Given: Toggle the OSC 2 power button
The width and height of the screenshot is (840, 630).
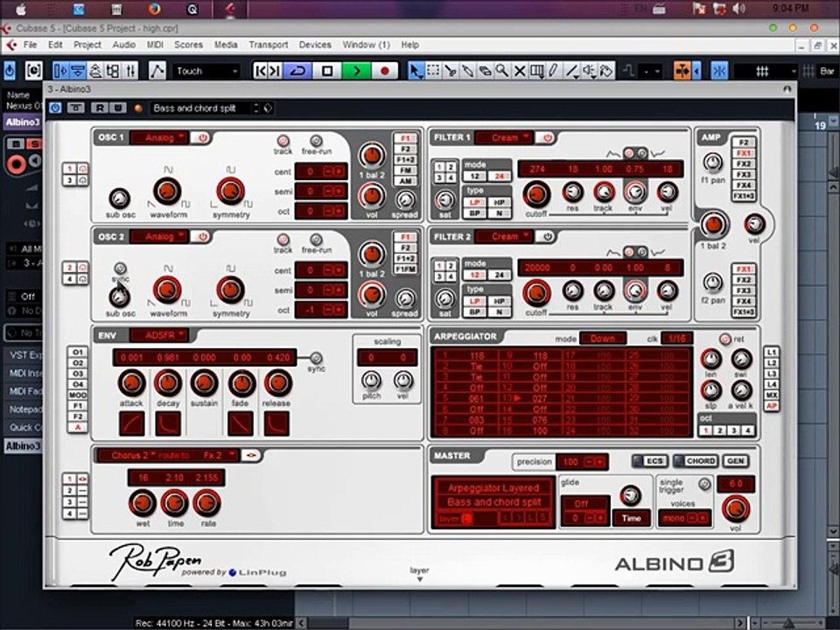Looking at the screenshot, I should click(202, 236).
